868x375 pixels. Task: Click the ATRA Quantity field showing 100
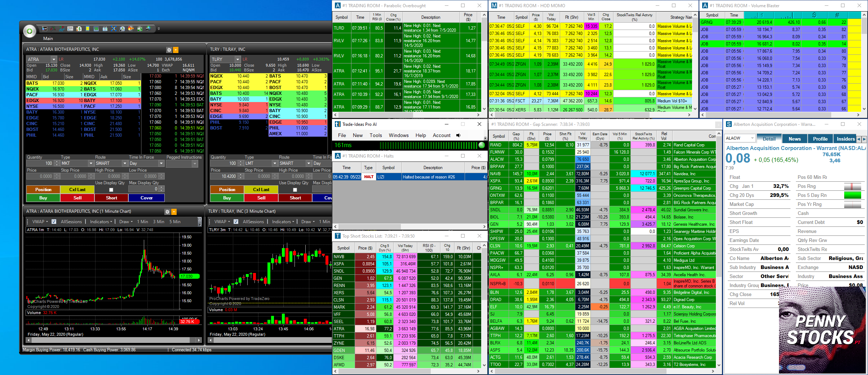tap(40, 163)
